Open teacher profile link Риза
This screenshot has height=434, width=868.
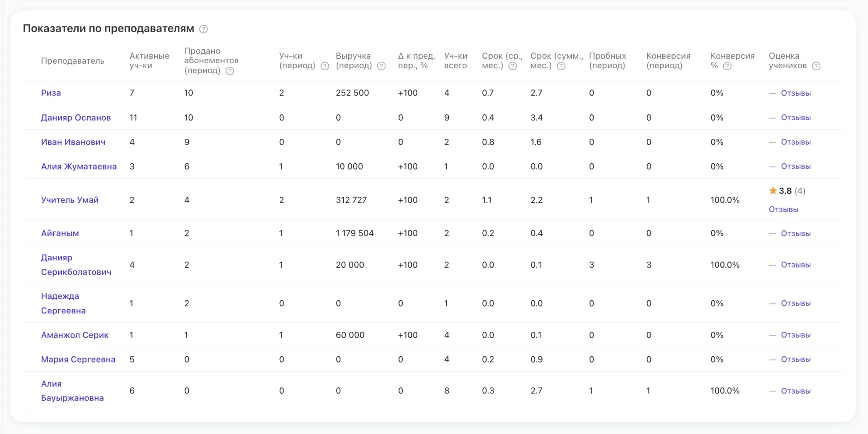(51, 93)
